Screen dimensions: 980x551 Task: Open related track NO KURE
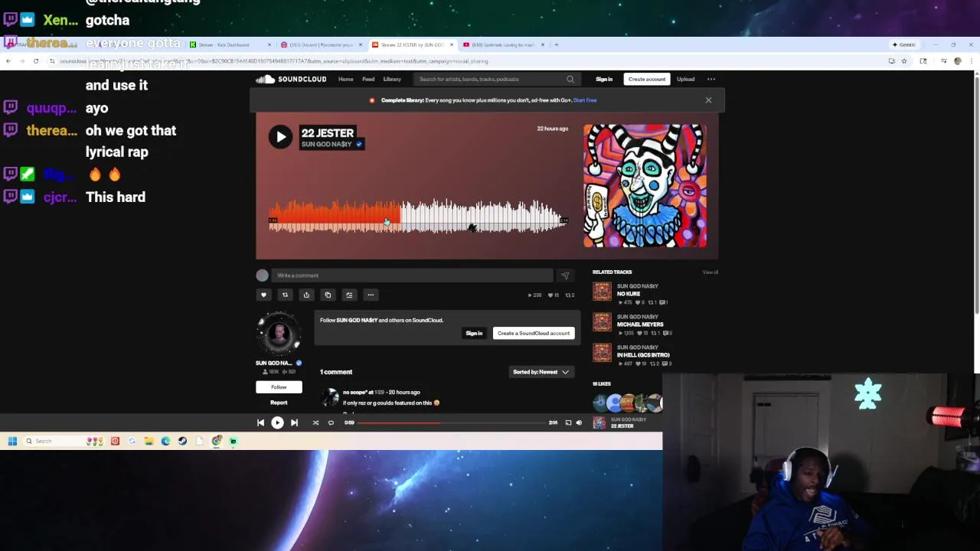pyautogui.click(x=629, y=294)
